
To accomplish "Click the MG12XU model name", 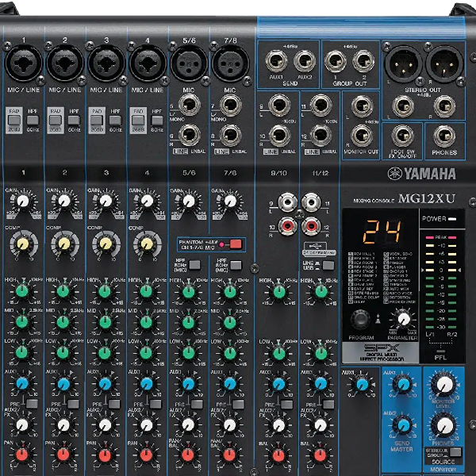I will [427, 199].
